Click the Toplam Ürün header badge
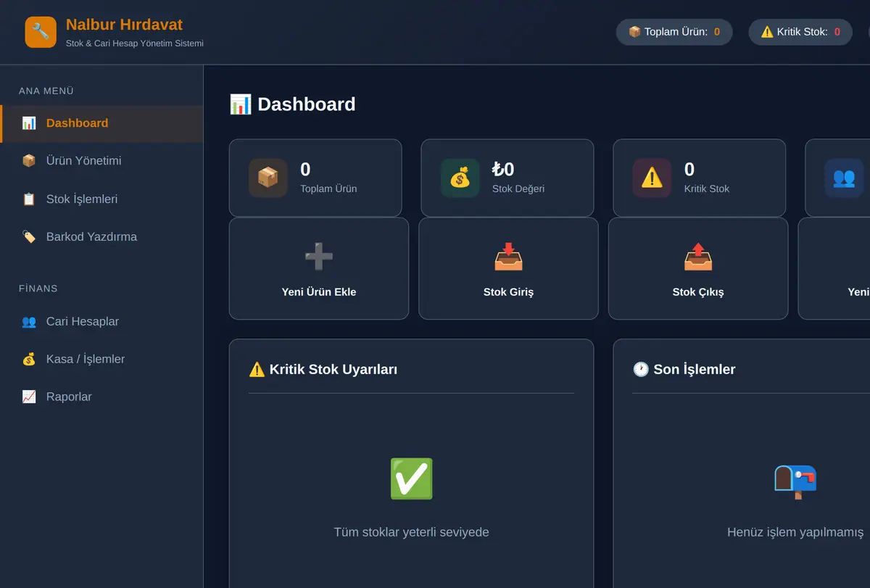870x588 pixels. (674, 32)
